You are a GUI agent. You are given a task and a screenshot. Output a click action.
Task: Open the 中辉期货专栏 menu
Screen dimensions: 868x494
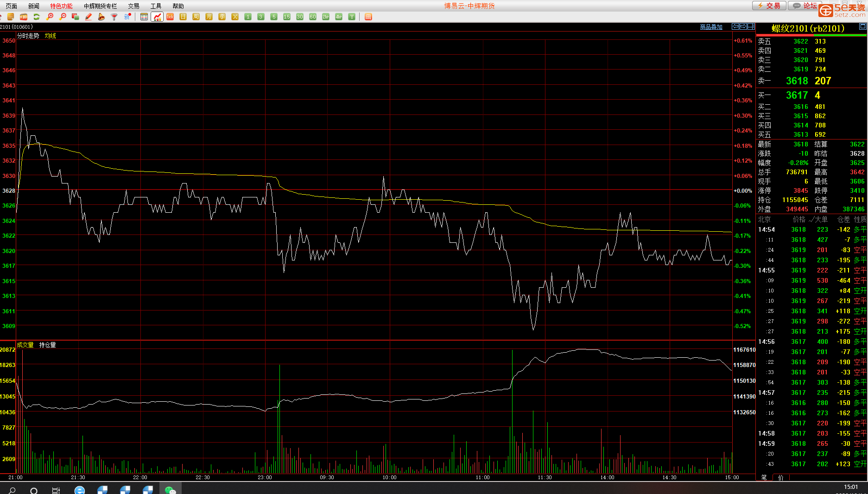[x=100, y=6]
